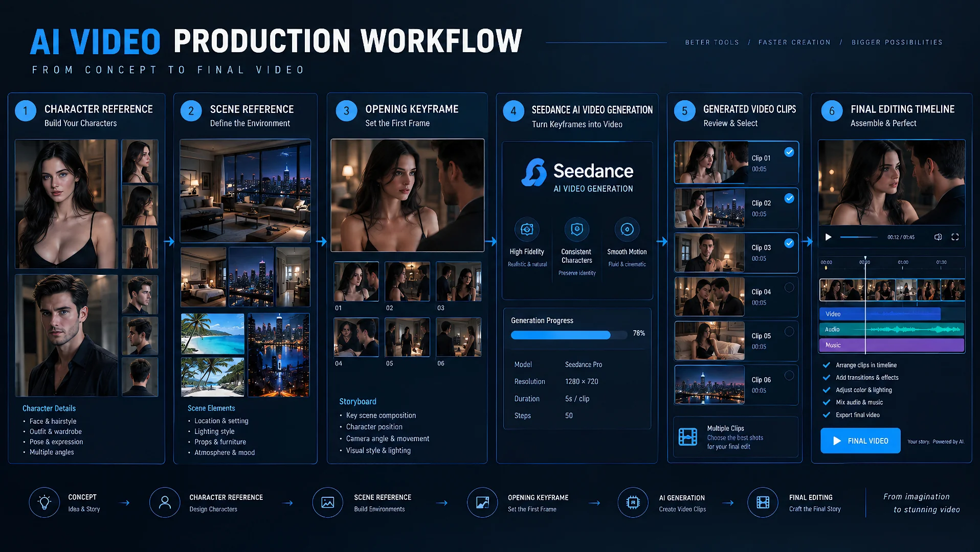Select the Clip 05 radio circle
Screen dimensions: 980x552
[789, 331]
